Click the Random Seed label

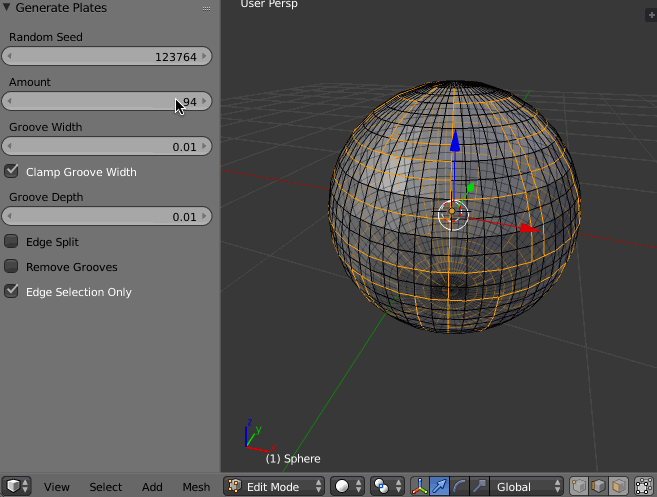pyautogui.click(x=46, y=37)
